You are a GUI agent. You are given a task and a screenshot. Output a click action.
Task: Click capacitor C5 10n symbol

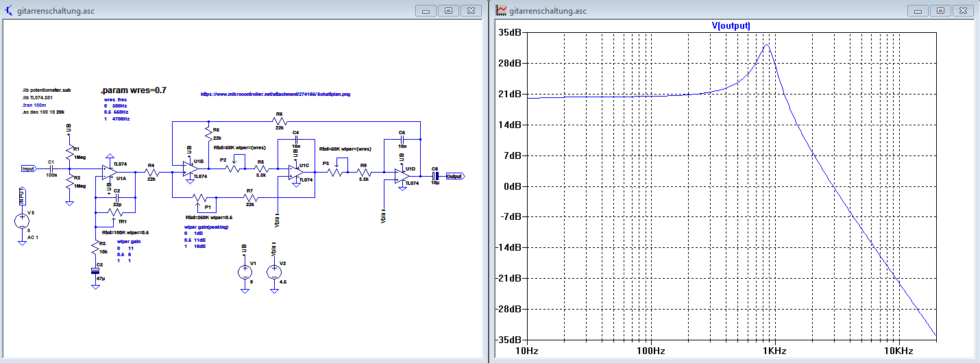click(x=402, y=140)
